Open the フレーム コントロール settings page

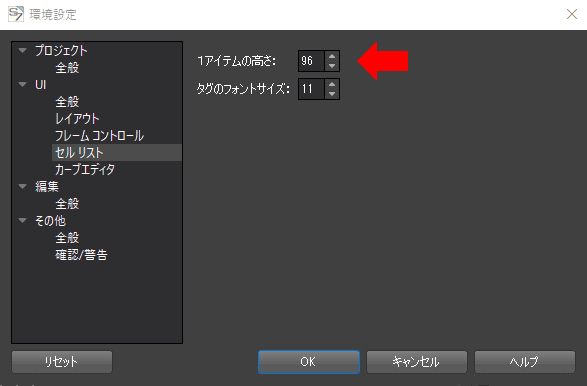[100, 136]
